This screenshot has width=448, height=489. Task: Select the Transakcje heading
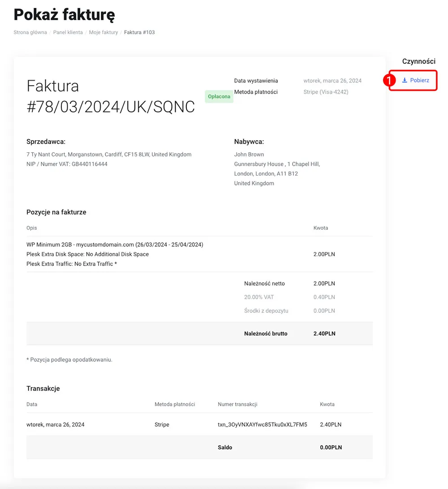(43, 389)
